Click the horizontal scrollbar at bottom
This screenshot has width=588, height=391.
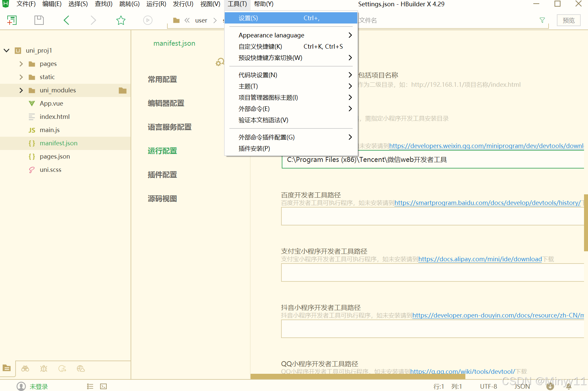[358, 376]
